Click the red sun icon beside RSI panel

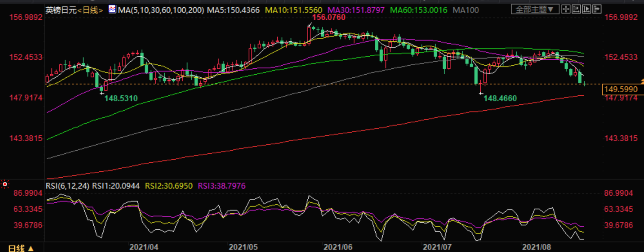coord(5,185)
